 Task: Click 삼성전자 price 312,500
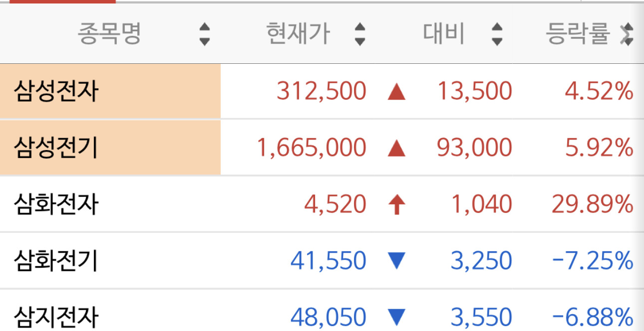click(x=322, y=92)
